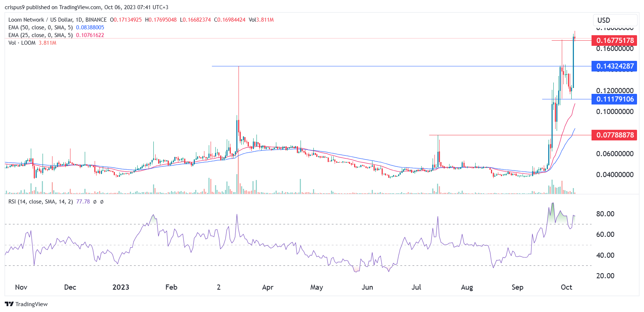644x312 pixels.
Task: Click the 2023 label on time axis
Action: [121, 287]
